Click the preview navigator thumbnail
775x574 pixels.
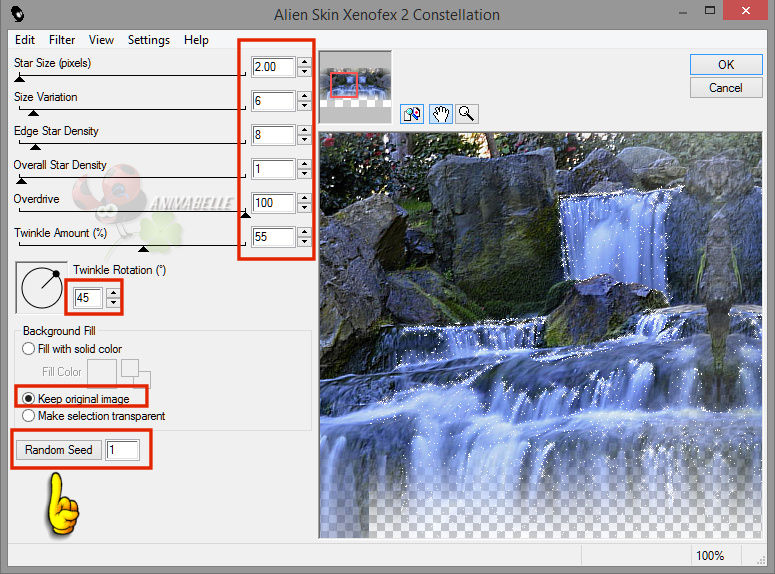click(x=355, y=86)
